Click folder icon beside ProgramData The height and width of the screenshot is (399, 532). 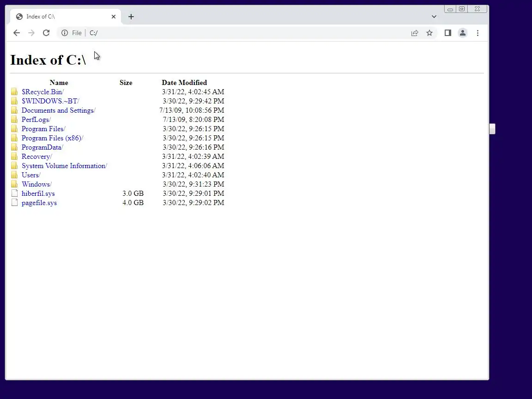14,147
